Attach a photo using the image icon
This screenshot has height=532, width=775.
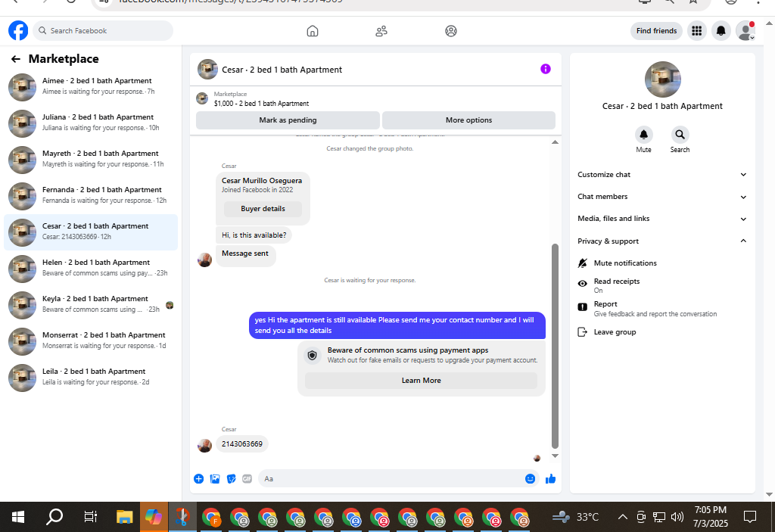215,478
